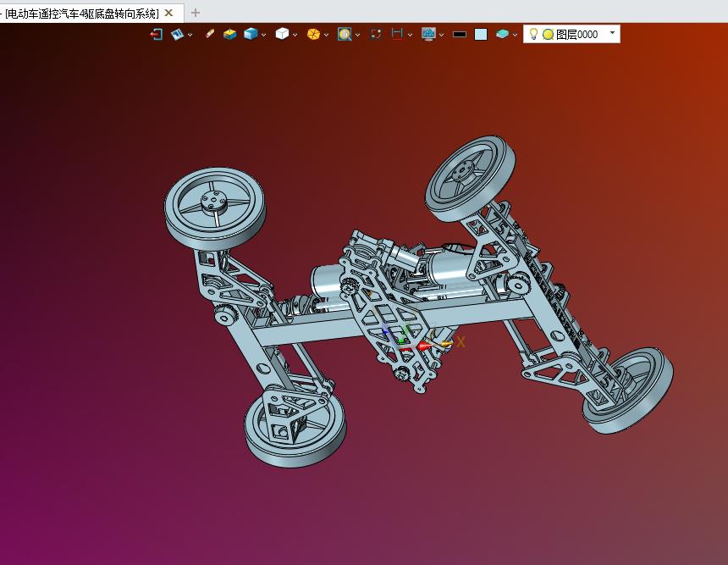Click the red dimension measure icon
This screenshot has width=728, height=565.
(396, 34)
